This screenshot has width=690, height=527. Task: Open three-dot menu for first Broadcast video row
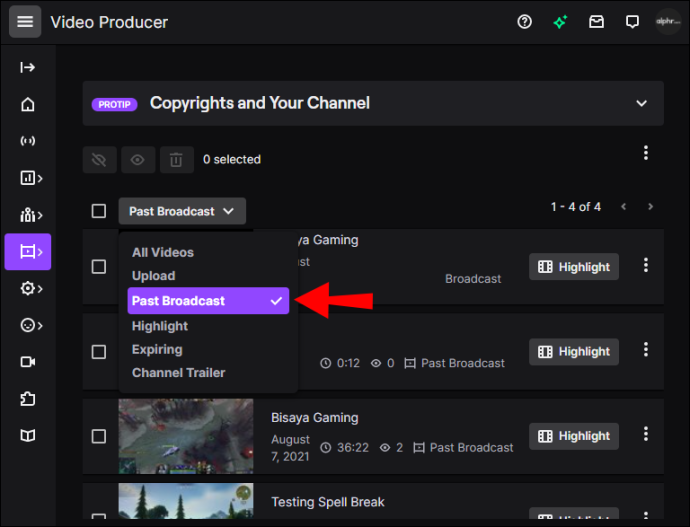pyautogui.click(x=646, y=265)
